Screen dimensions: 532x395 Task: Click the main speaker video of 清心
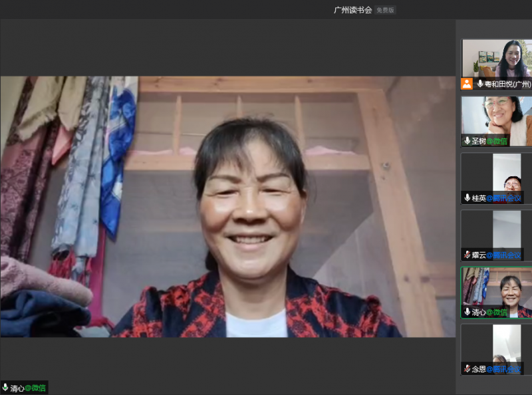(x=226, y=206)
